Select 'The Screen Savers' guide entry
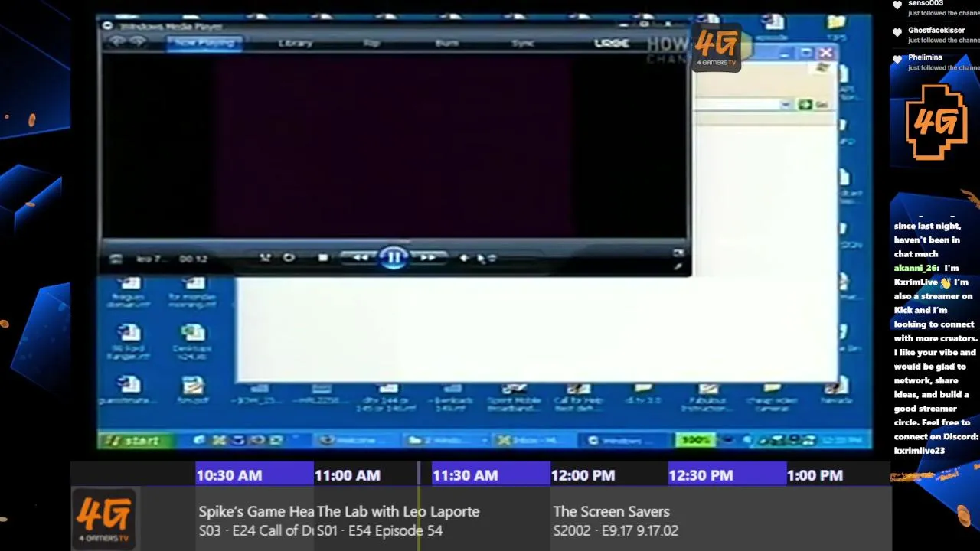Image resolution: width=980 pixels, height=551 pixels. coord(720,520)
